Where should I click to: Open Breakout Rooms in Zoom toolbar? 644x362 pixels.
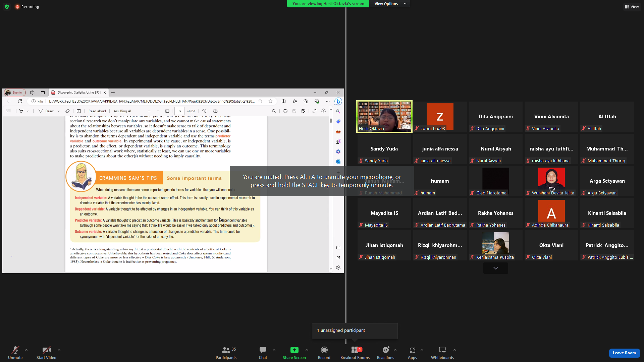tap(355, 353)
